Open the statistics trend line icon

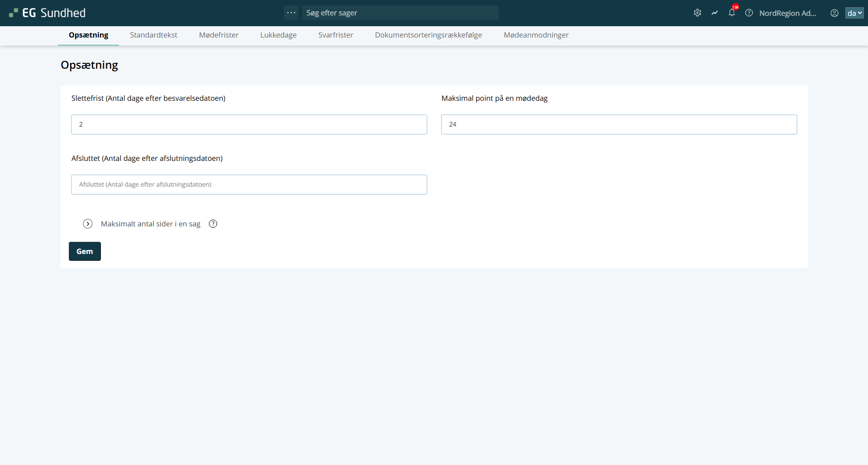coord(715,13)
